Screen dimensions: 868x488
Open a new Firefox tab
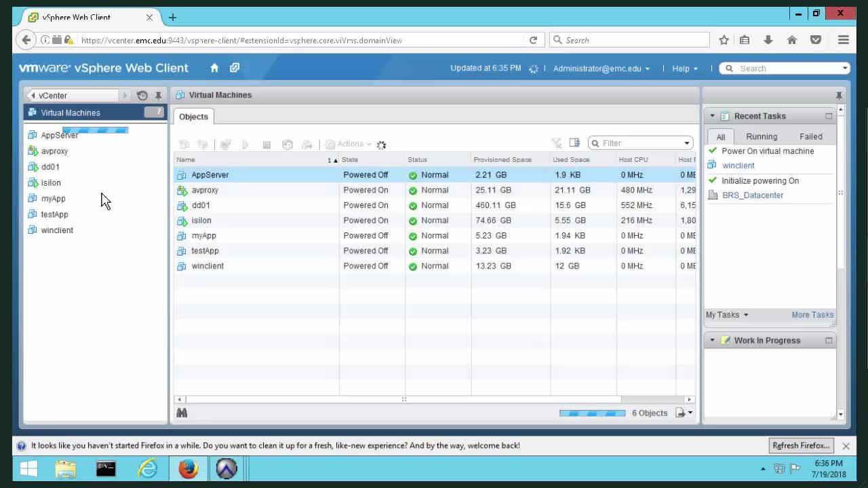[172, 17]
